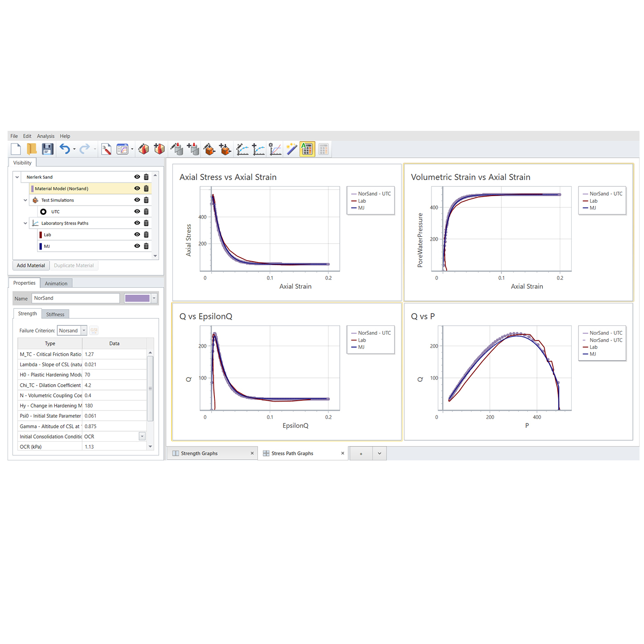644x644 pixels.
Task: Open the Failure Criterion Norsand dropdown
Action: tap(84, 330)
